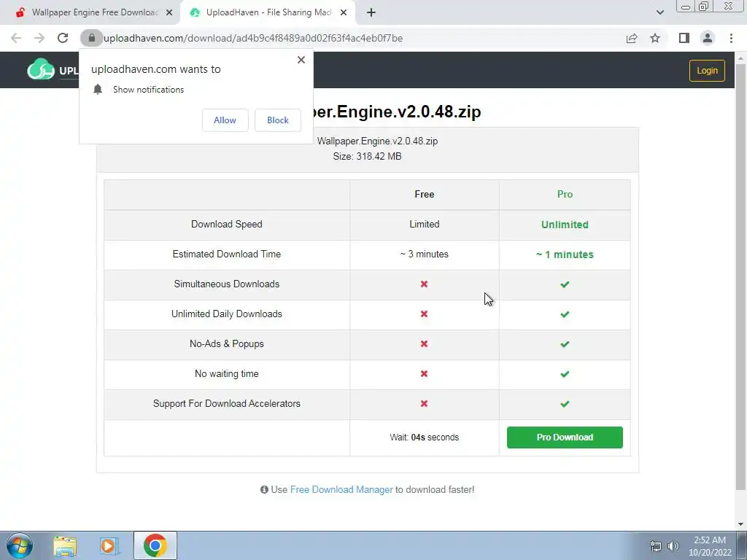747x560 pixels.
Task: Click the scrollbar up arrow
Action: click(x=741, y=58)
